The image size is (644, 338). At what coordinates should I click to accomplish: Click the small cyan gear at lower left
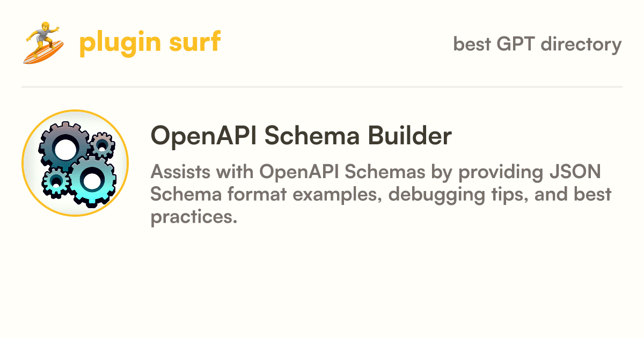[56, 181]
